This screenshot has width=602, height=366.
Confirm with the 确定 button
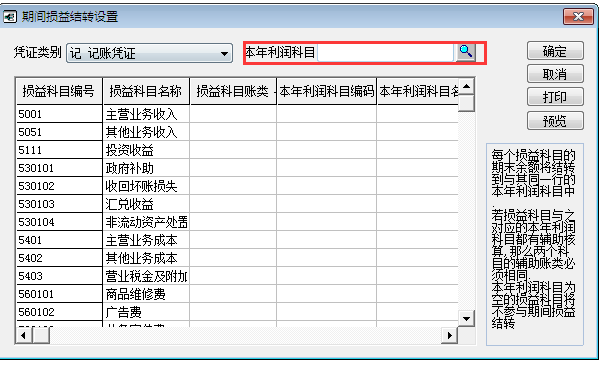555,51
